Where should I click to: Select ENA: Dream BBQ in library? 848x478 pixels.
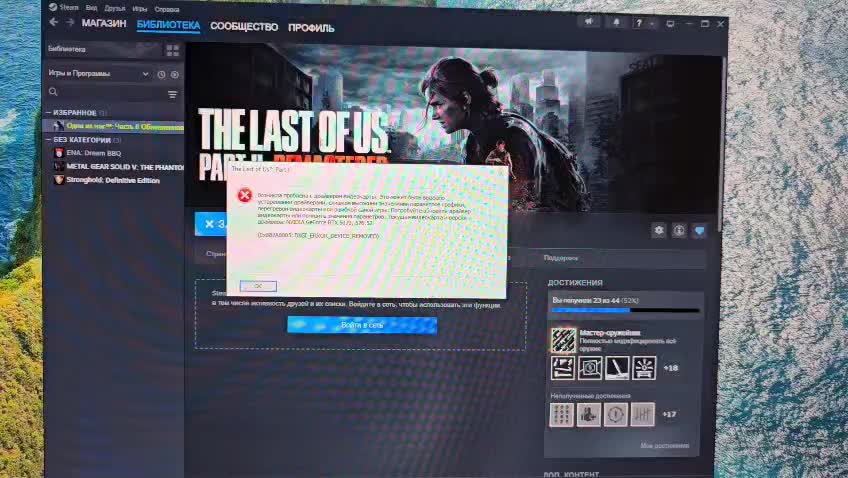114,153
